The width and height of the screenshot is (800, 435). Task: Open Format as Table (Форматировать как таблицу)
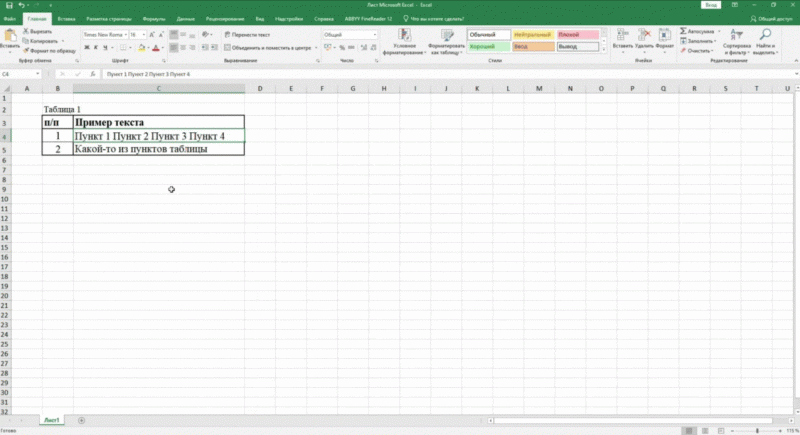click(447, 42)
